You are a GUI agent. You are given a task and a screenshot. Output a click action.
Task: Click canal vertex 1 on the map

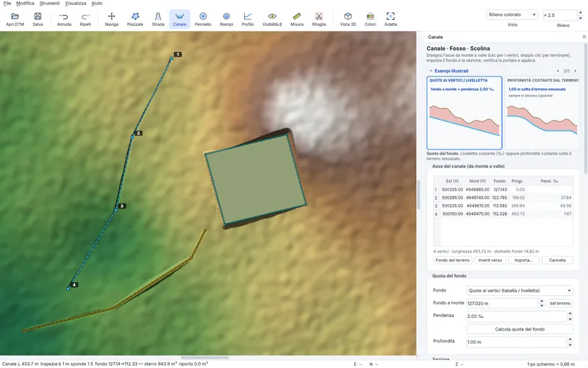pos(172,59)
